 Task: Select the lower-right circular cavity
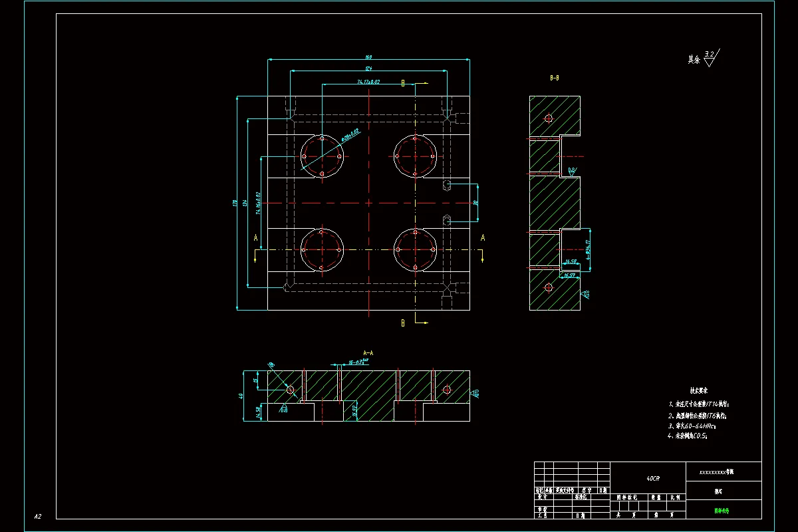tap(414, 250)
